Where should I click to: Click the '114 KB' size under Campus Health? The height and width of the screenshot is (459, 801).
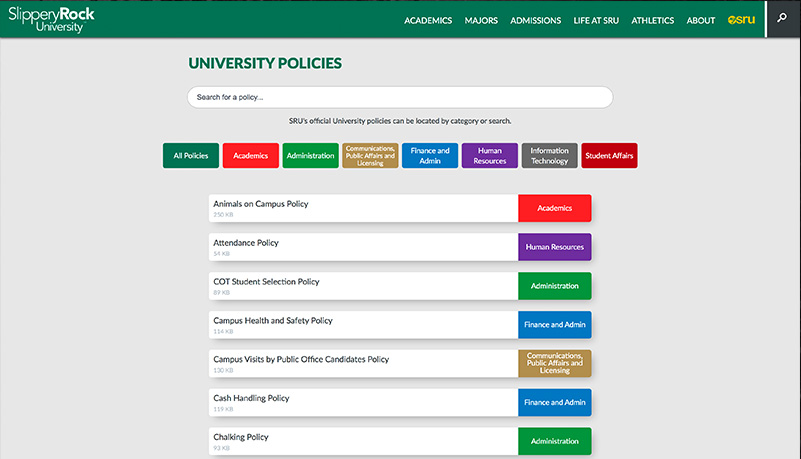click(x=223, y=331)
